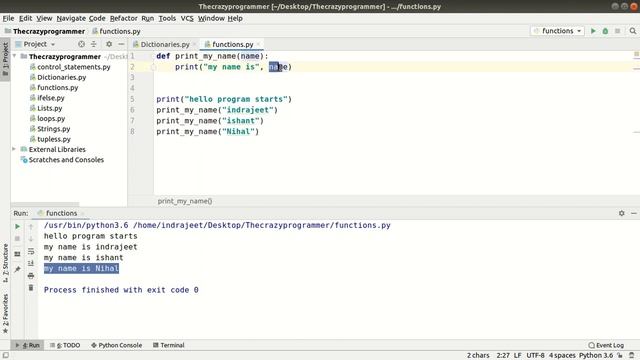Click the 'Process finished with exit code 0' output line
The image size is (640, 360).
[121, 290]
